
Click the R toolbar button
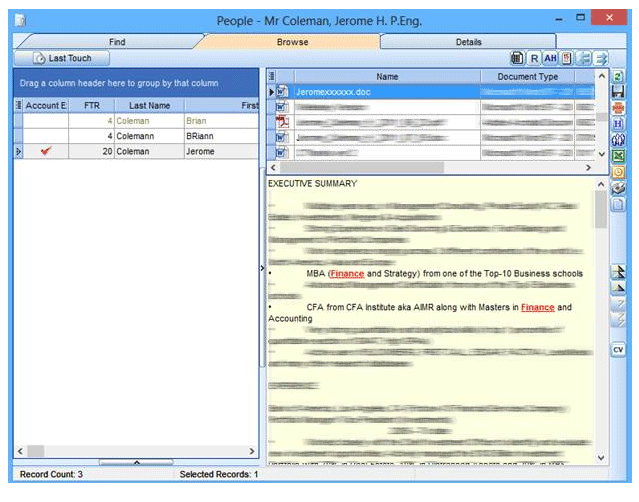tap(534, 58)
